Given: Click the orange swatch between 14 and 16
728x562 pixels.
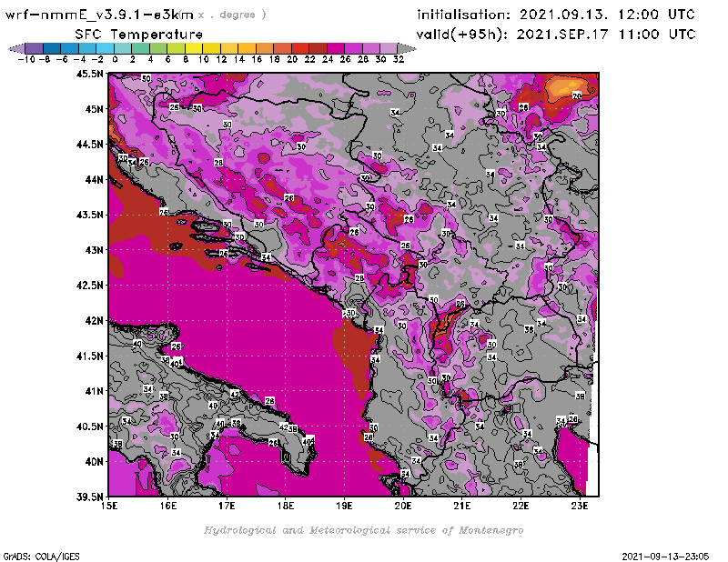Looking at the screenshot, I should click(247, 48).
